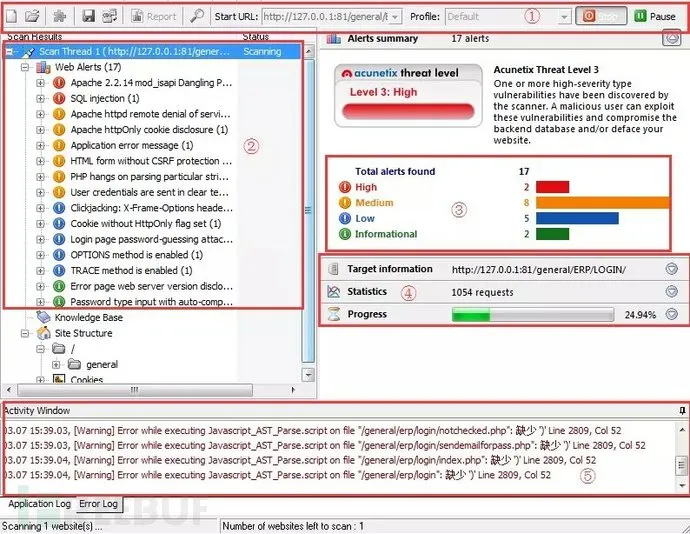Click the scan progress bar
The image size is (690, 534).
[x=533, y=315]
